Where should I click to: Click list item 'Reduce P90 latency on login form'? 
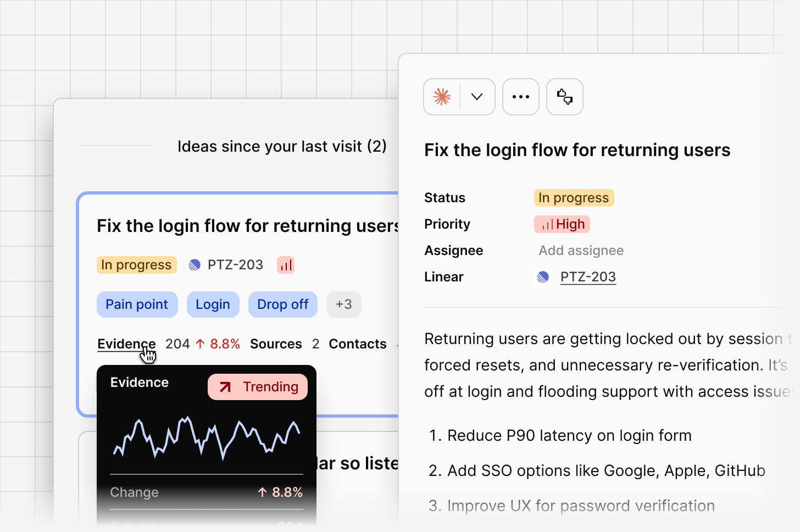coord(569,435)
